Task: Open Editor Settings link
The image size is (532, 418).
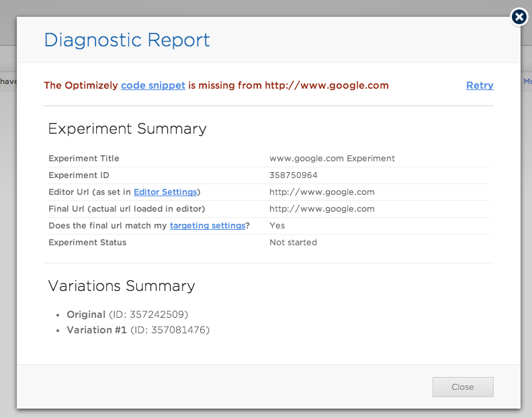Action: 165,192
